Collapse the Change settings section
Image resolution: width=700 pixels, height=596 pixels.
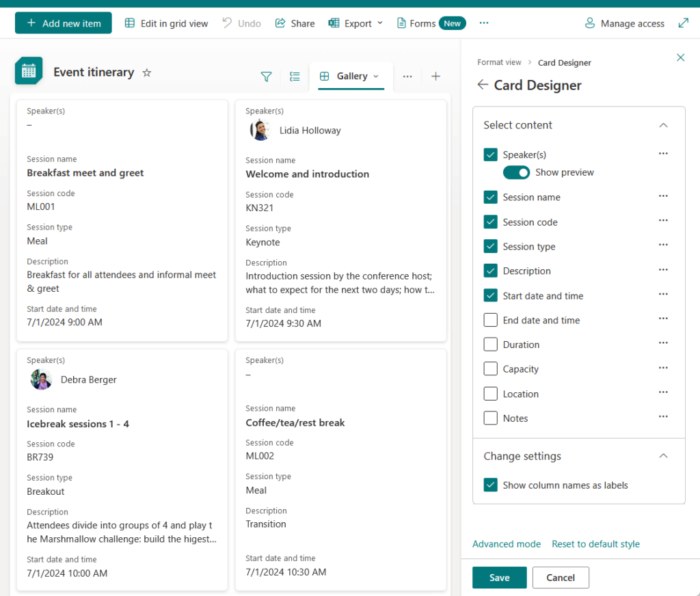(663, 456)
